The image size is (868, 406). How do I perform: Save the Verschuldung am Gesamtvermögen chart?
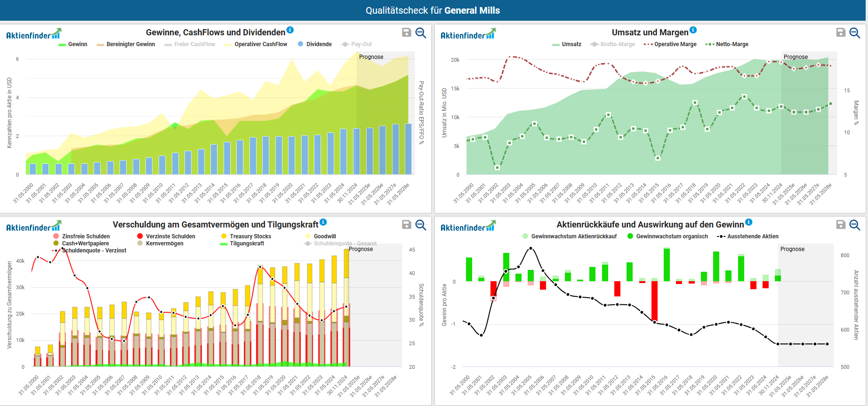coord(407,225)
